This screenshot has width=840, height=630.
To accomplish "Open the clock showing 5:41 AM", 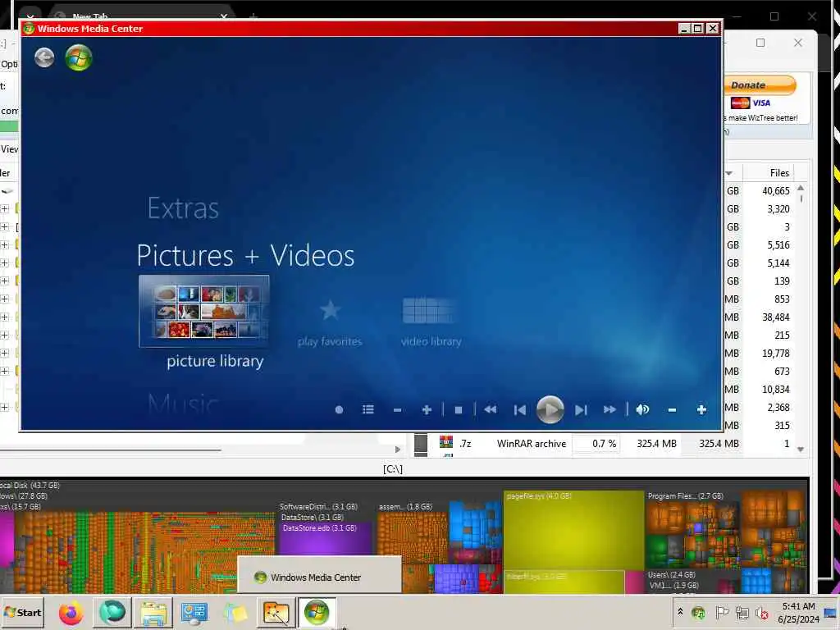I will [798, 612].
